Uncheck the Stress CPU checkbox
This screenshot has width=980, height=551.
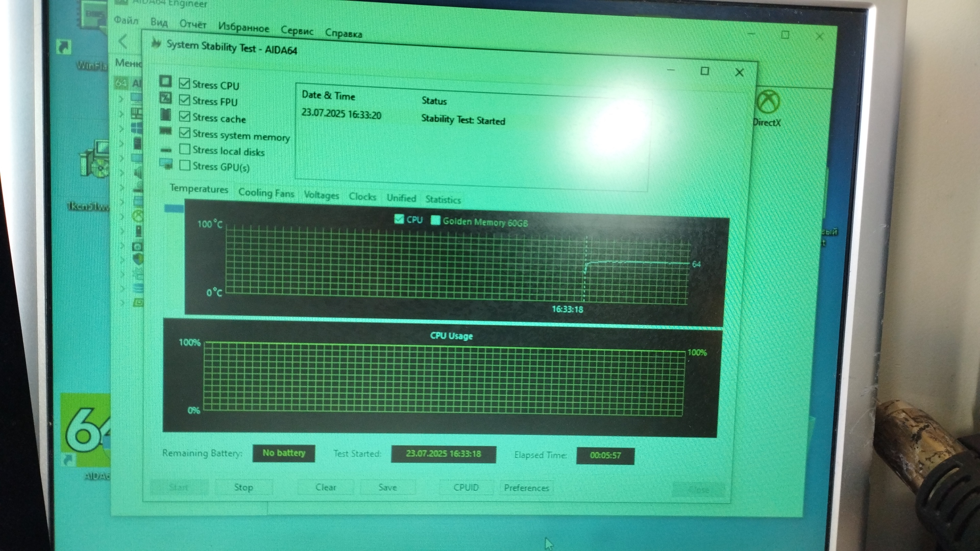coord(185,84)
